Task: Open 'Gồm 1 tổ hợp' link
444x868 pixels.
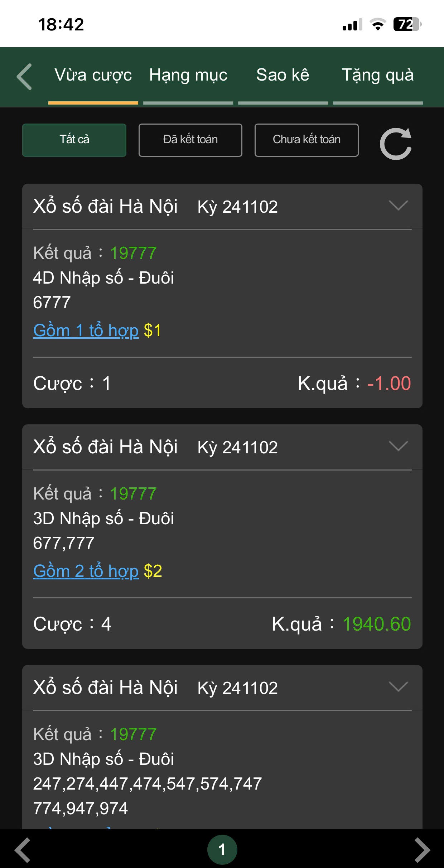Action: (86, 330)
